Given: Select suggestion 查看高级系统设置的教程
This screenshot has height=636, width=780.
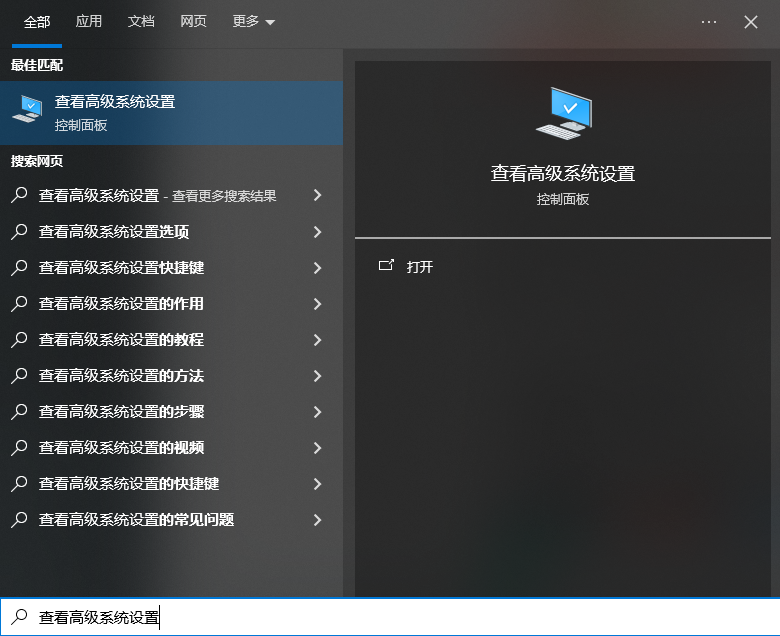Looking at the screenshot, I should [171, 340].
